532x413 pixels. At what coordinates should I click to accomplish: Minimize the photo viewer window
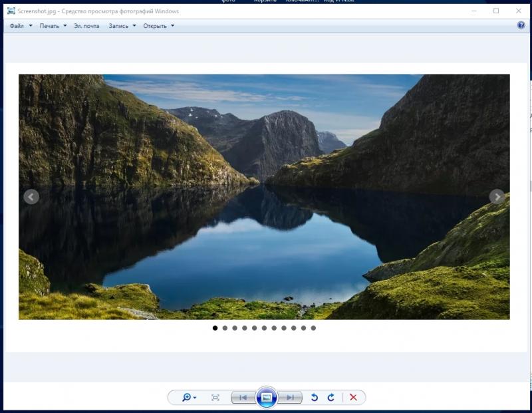click(474, 11)
